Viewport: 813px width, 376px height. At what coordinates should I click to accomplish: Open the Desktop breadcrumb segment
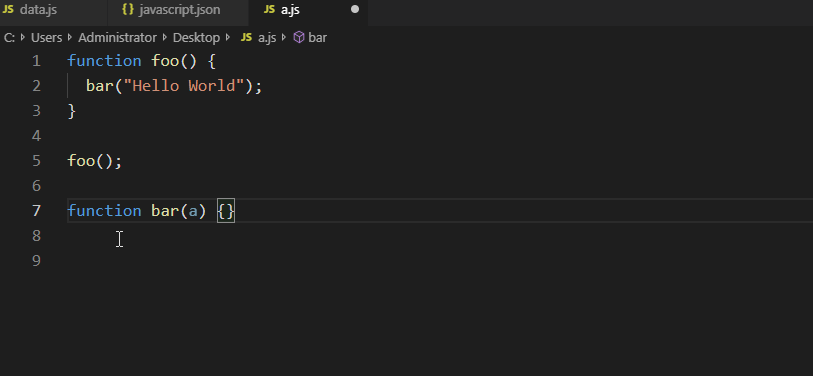[196, 38]
